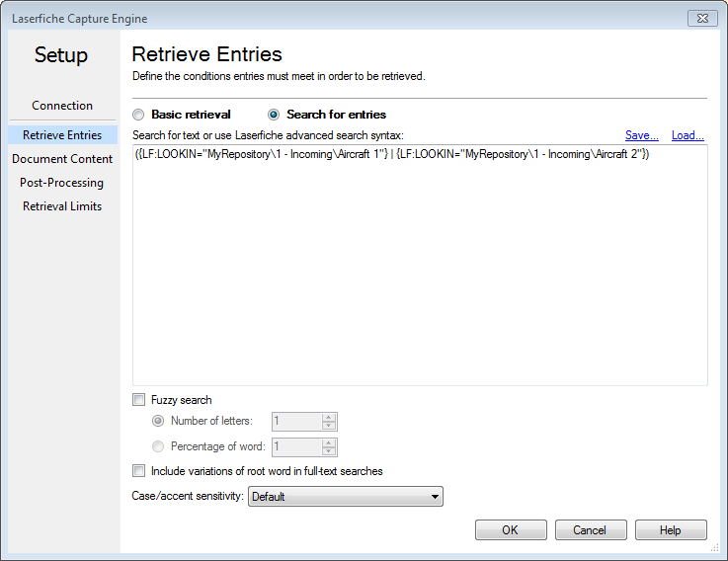Open the Connection setup page

tap(62, 106)
